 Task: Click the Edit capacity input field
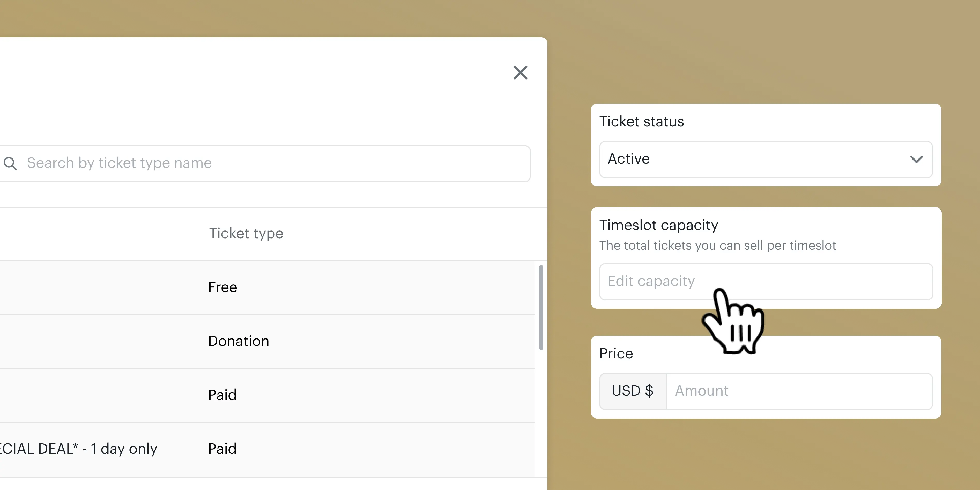tap(766, 281)
